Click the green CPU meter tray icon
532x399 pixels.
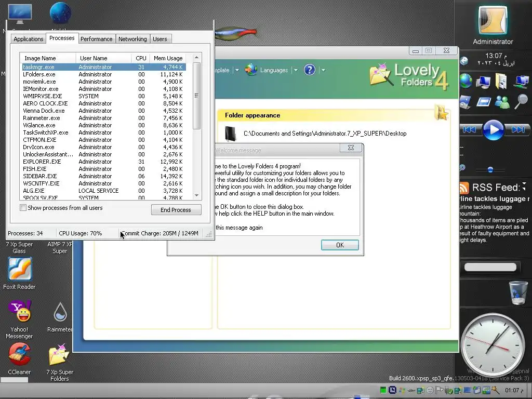coord(383,390)
